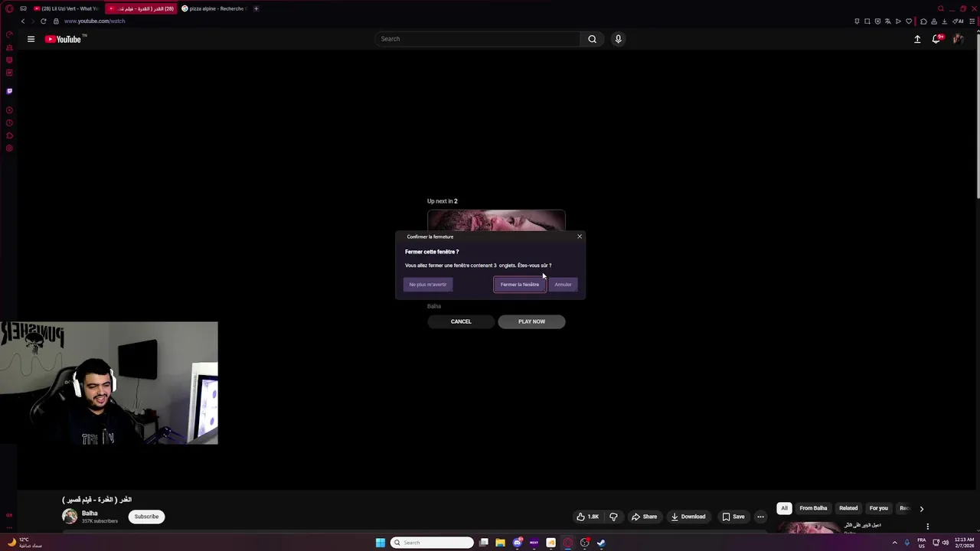Open a new tab with plus button

[256, 8]
